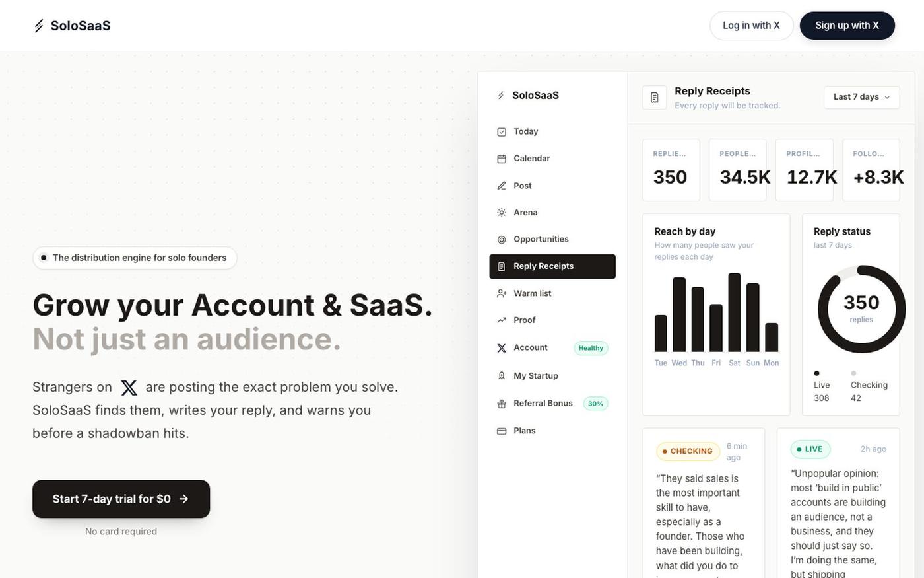Start the 7-day trial for $0
This screenshot has width=924, height=578.
121,499
